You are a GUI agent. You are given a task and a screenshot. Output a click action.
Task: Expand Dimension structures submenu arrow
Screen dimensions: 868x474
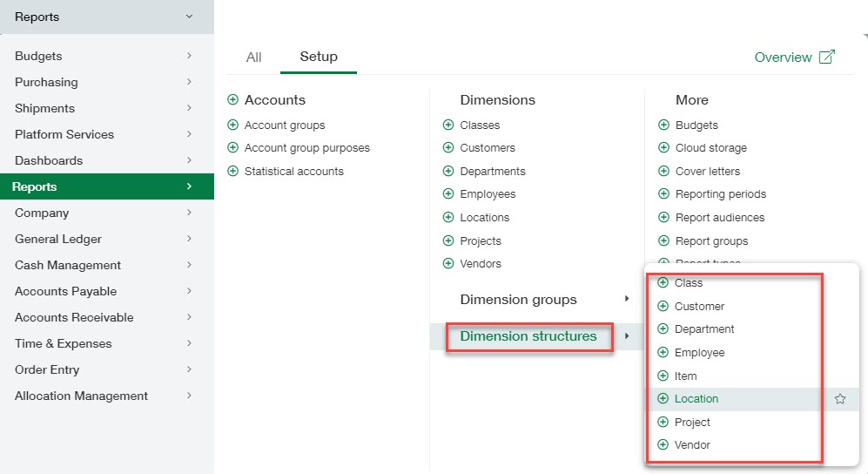627,336
